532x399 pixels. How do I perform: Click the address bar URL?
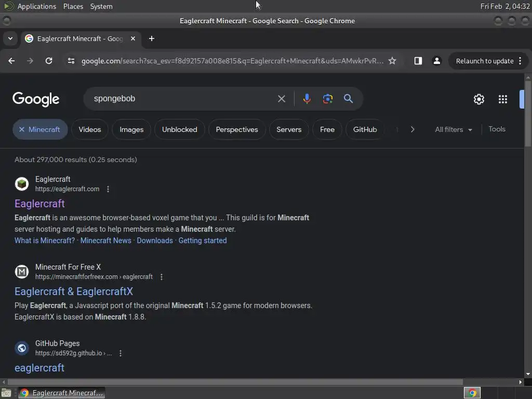tap(232, 61)
